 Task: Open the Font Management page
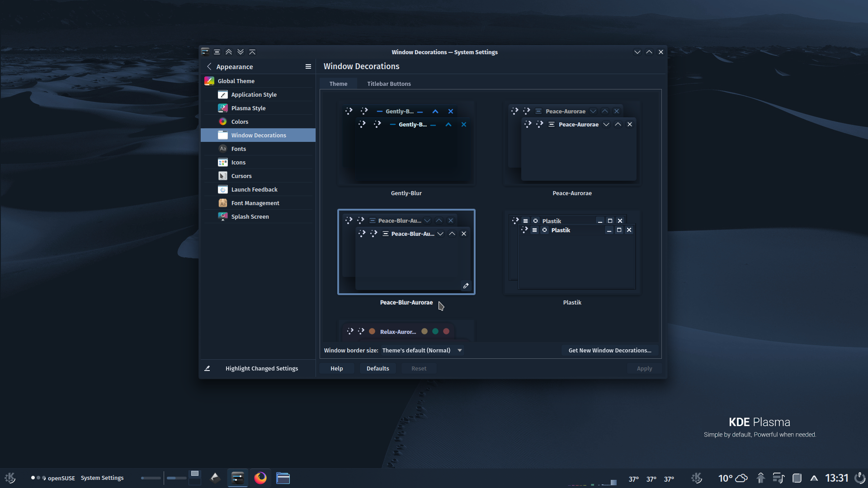click(258, 203)
